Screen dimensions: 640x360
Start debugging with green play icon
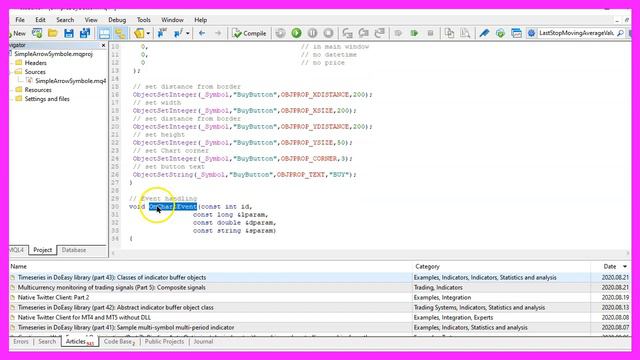tap(296, 33)
